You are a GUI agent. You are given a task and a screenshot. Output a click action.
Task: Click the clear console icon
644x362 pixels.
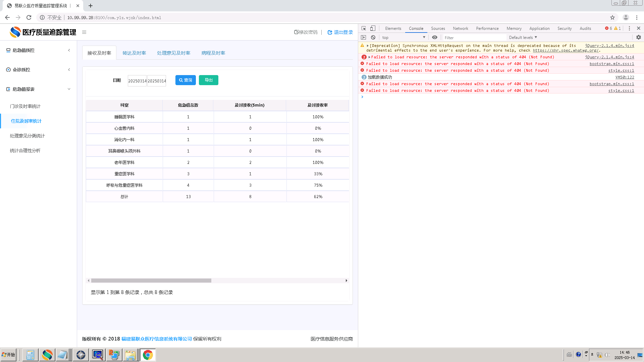[x=373, y=38]
